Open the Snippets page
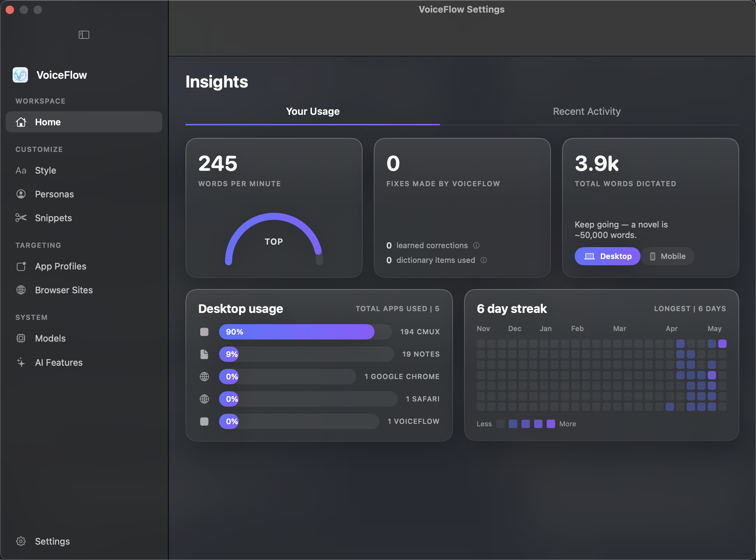Image resolution: width=756 pixels, height=560 pixels. (x=84, y=218)
